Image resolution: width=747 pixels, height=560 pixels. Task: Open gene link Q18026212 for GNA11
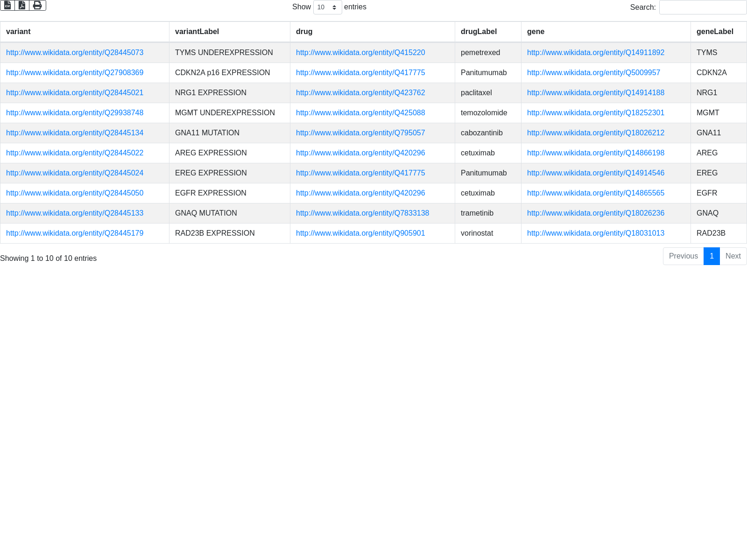coord(595,133)
